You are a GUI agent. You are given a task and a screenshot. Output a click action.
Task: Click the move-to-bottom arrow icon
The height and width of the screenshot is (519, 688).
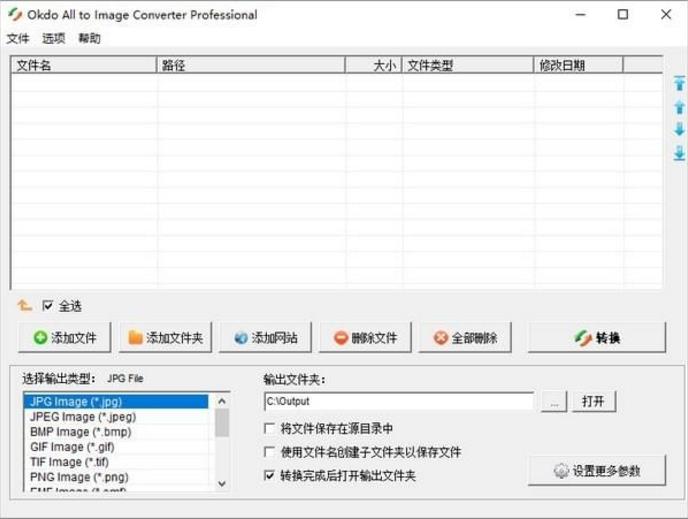pyautogui.click(x=679, y=153)
